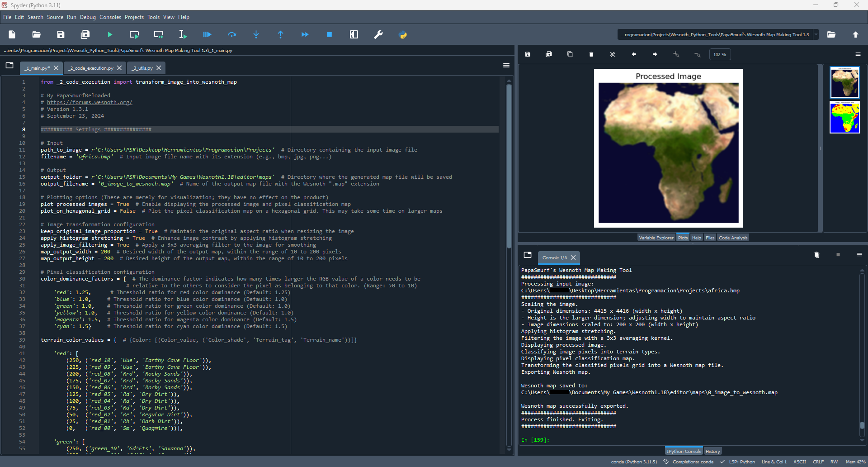
Task: Run current cell icon
Action: (x=134, y=34)
